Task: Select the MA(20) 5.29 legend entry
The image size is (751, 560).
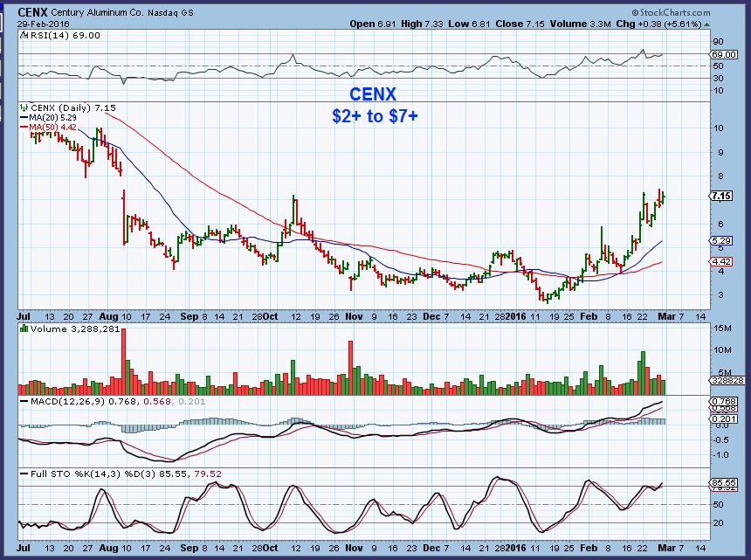Action: click(48, 117)
